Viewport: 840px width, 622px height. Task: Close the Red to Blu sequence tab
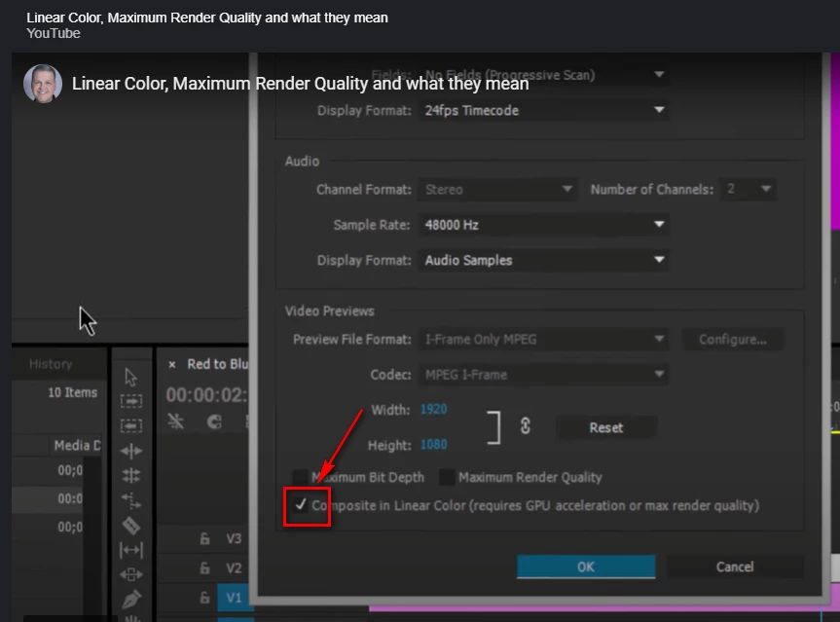point(172,365)
